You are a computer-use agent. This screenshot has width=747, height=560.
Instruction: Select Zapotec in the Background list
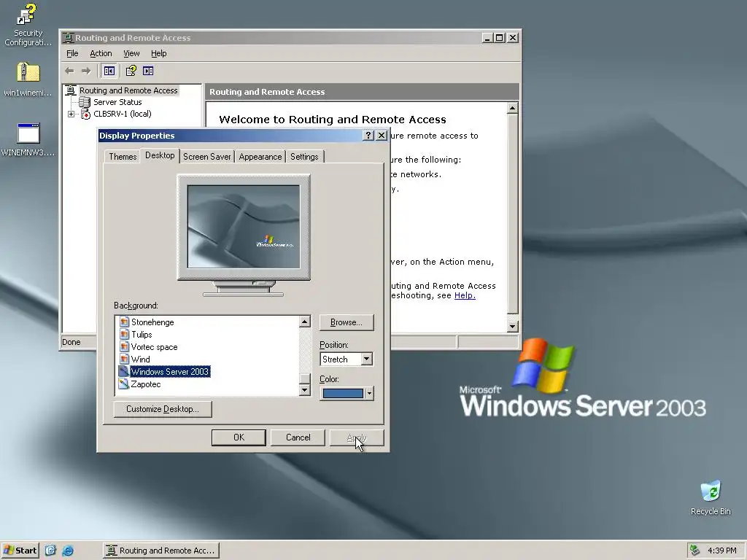point(146,384)
